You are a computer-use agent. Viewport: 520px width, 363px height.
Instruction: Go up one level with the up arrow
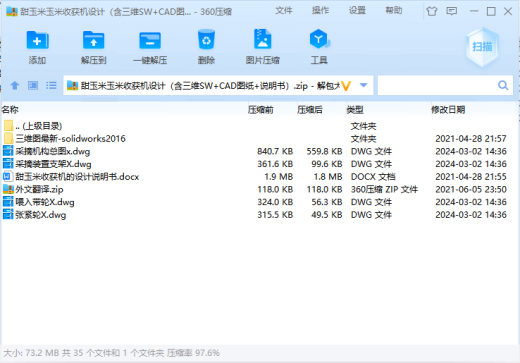click(15, 86)
